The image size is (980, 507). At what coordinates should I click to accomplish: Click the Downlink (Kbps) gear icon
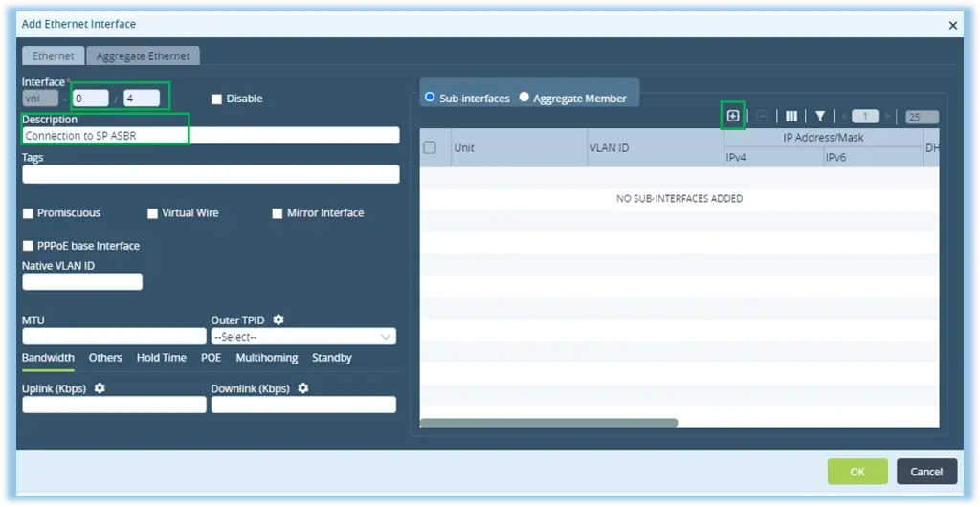[x=303, y=387]
